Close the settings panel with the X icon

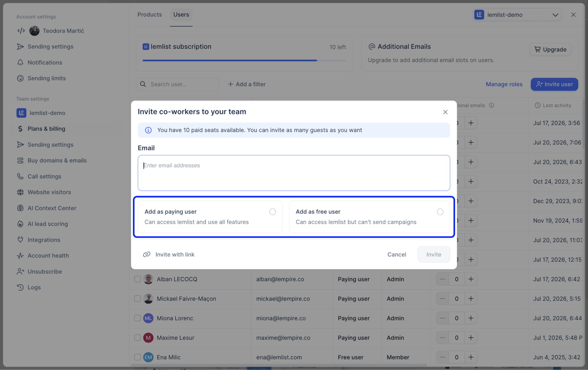(x=573, y=15)
